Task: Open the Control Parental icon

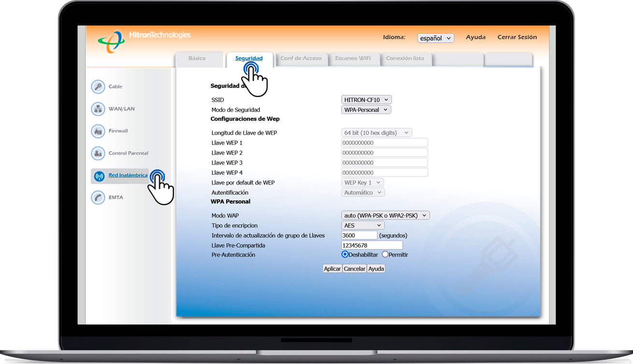Action: [x=98, y=153]
